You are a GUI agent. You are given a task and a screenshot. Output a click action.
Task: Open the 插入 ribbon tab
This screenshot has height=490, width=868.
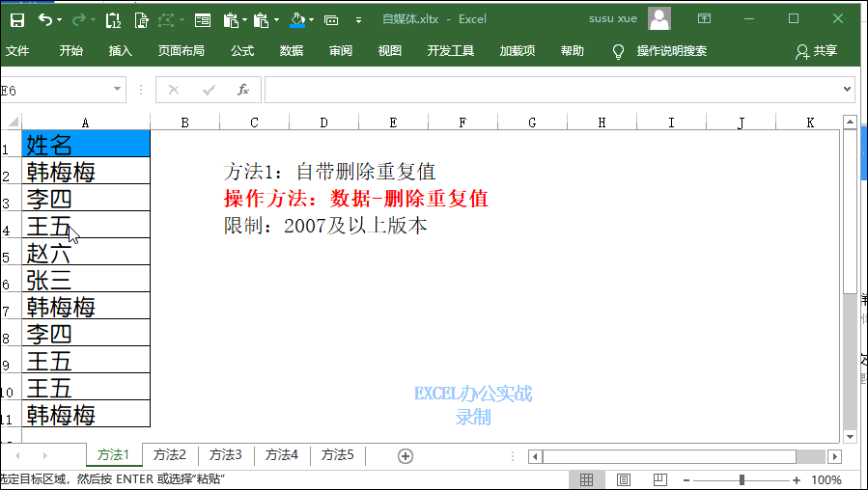[x=120, y=51]
